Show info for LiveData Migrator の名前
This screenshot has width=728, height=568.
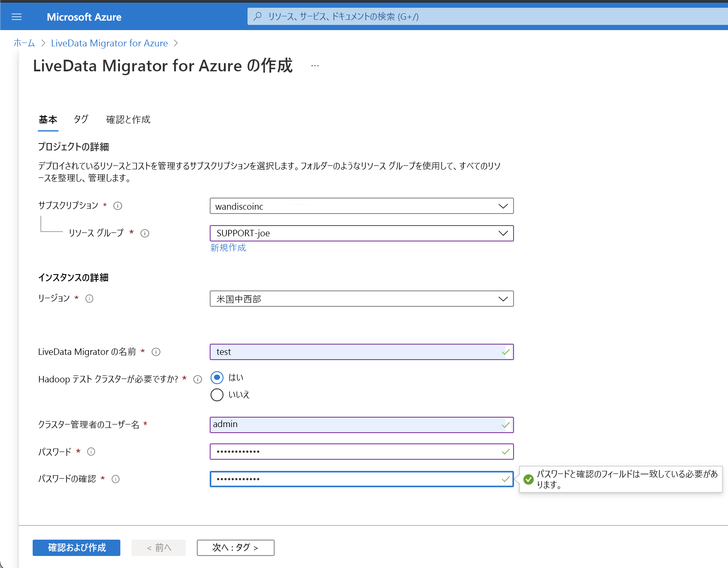[156, 352]
